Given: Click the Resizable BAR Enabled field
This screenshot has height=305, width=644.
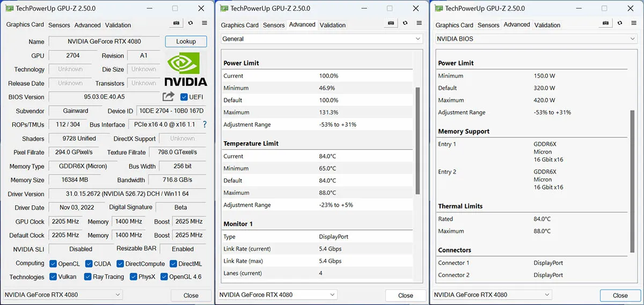Looking at the screenshot, I should [x=183, y=249].
